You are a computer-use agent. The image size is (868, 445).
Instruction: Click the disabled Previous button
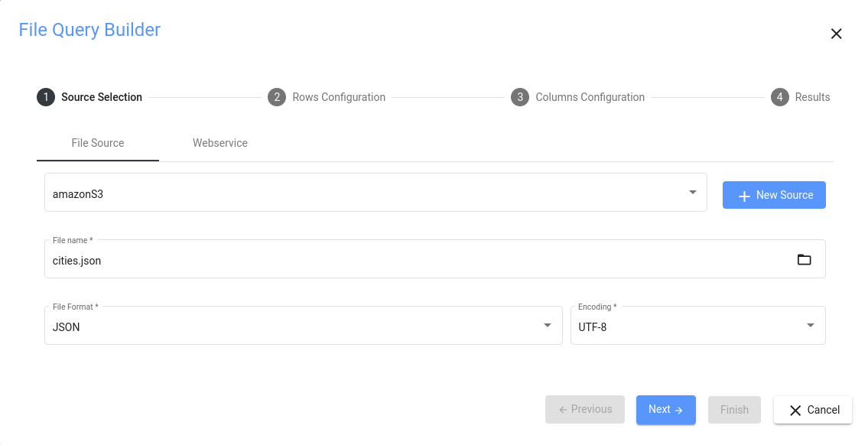tap(585, 410)
